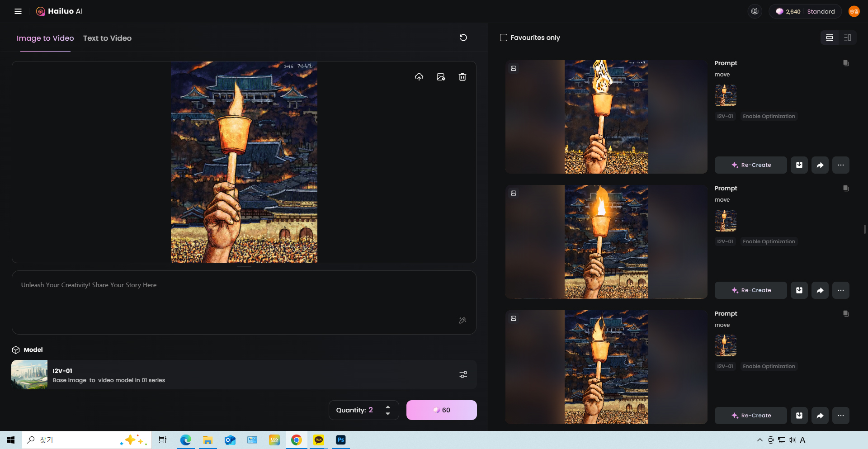Open the guide book icon in header
868x449 pixels.
tap(755, 11)
